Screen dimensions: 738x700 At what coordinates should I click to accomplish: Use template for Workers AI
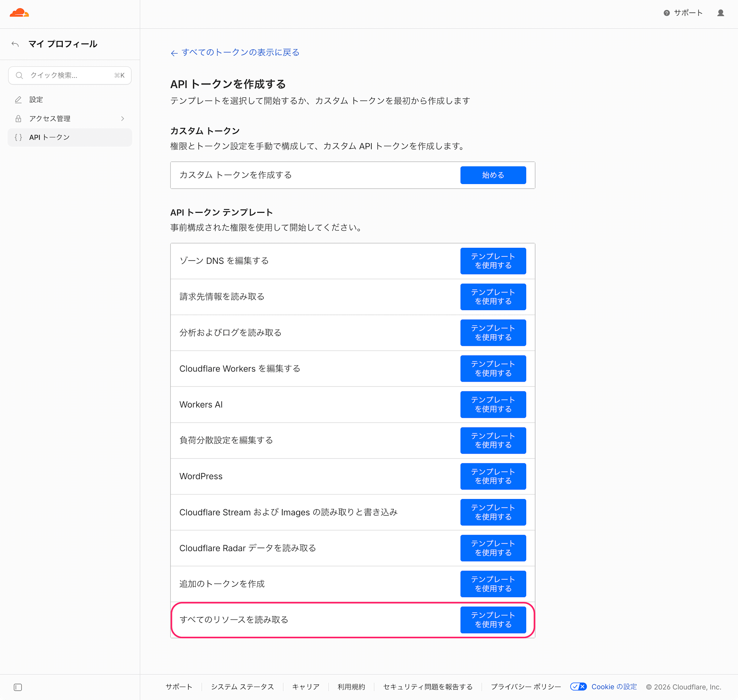(x=493, y=405)
